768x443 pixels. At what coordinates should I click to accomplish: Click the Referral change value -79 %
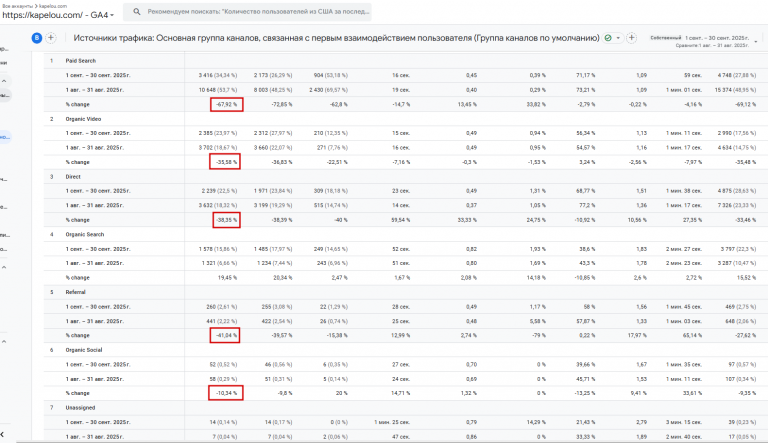click(x=538, y=336)
